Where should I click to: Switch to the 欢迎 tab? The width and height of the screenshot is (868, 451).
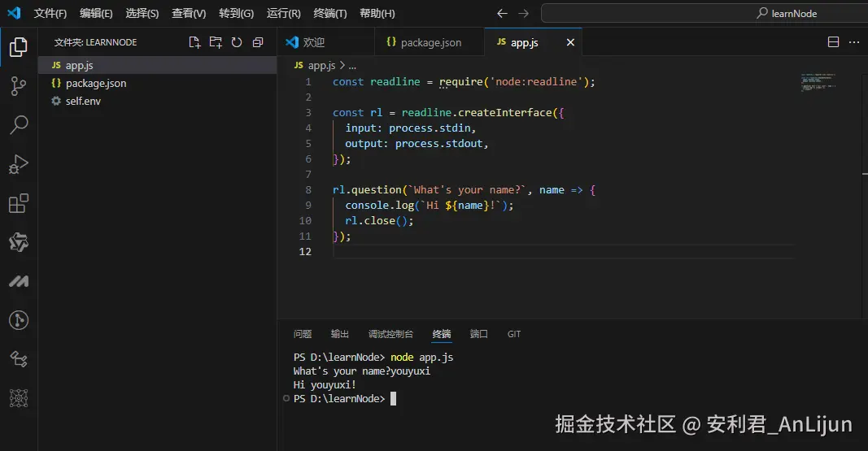tap(325, 42)
